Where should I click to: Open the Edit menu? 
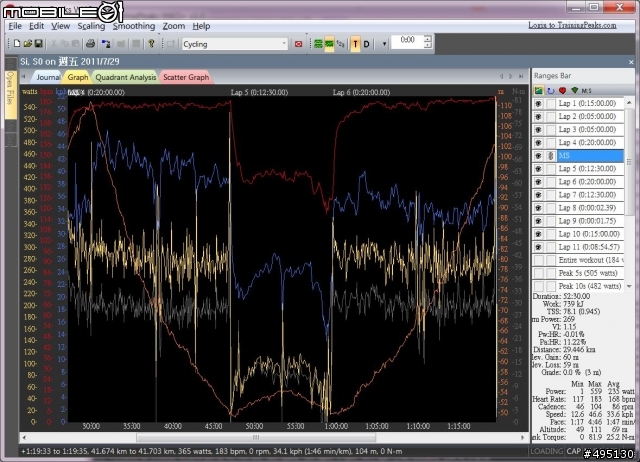[36, 26]
